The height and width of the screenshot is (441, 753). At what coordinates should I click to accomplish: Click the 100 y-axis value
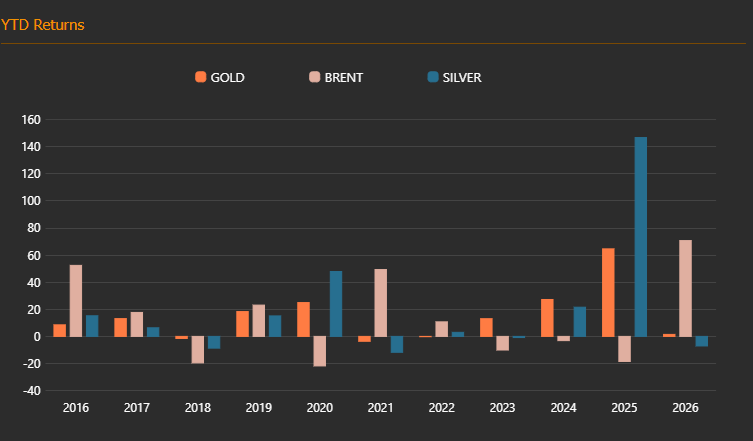coord(31,201)
